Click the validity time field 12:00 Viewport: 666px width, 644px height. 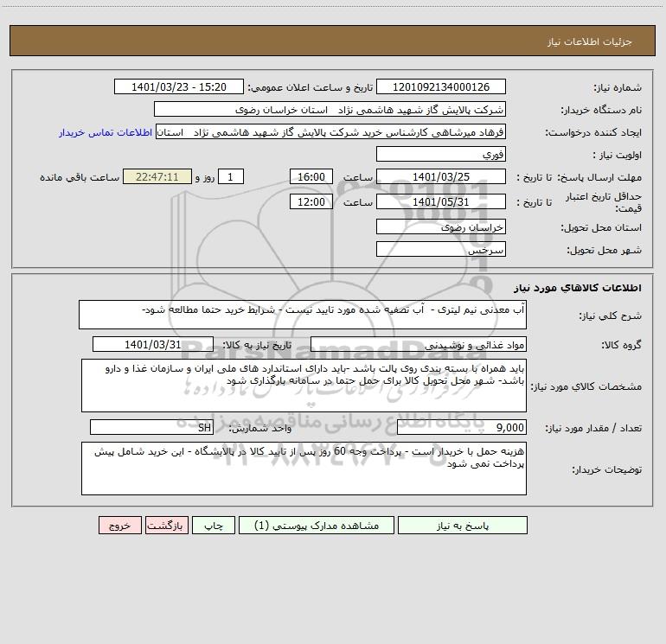tap(311, 201)
